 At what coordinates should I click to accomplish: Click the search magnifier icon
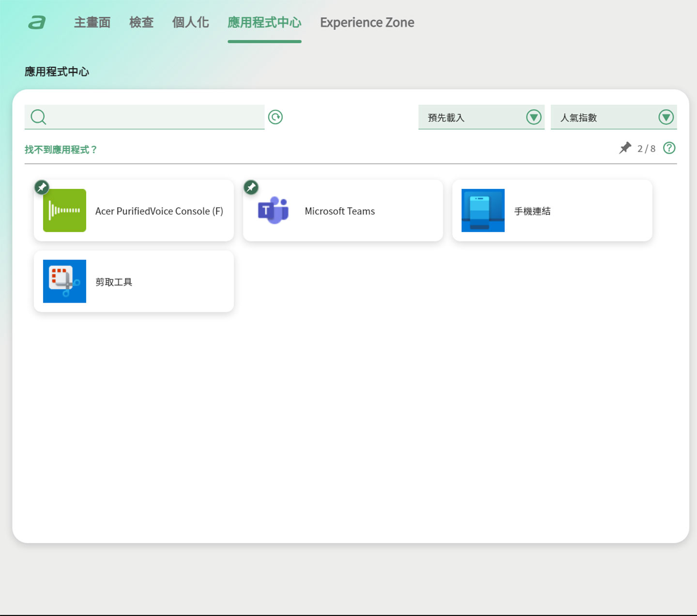tap(38, 117)
